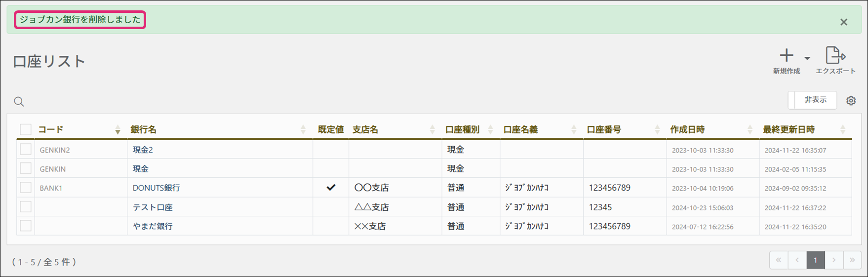
Task: Dismiss the deletion notification banner
Action: [844, 22]
